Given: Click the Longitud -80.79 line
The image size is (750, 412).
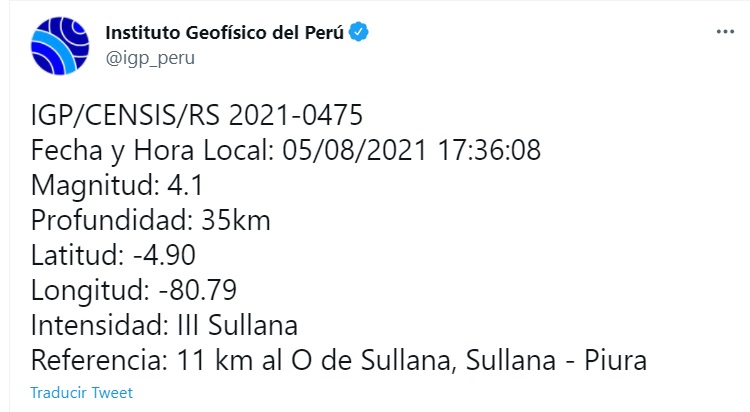Looking at the screenshot, I should pos(133,293).
